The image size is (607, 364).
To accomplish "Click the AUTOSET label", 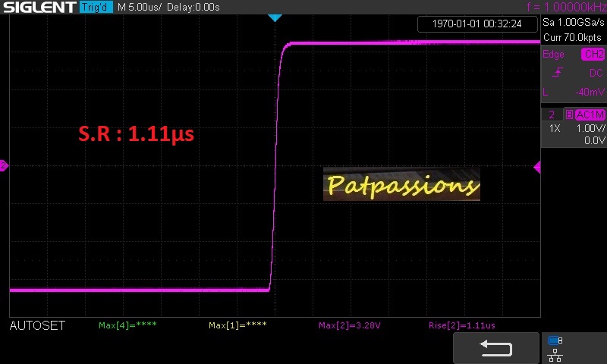I will coord(37,325).
